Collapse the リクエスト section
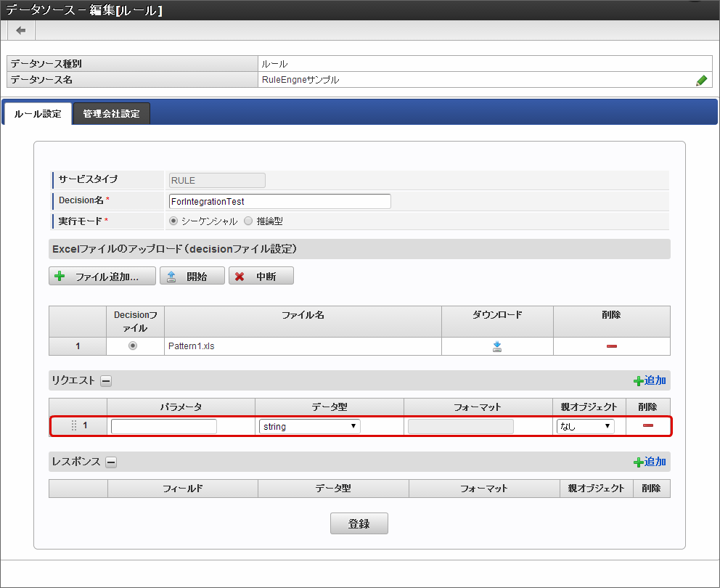Image resolution: width=720 pixels, height=588 pixels. tap(106, 381)
